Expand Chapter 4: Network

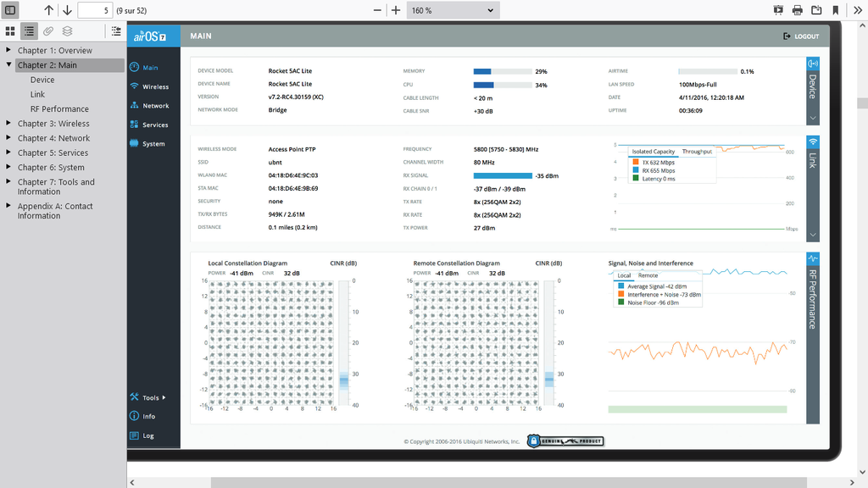click(x=8, y=138)
